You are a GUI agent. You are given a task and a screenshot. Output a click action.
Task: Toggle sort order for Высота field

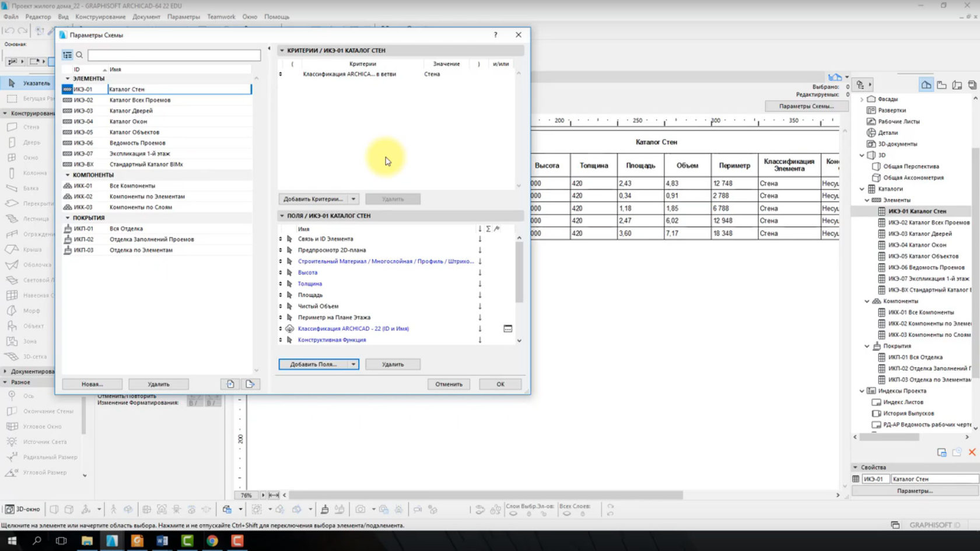(x=480, y=273)
